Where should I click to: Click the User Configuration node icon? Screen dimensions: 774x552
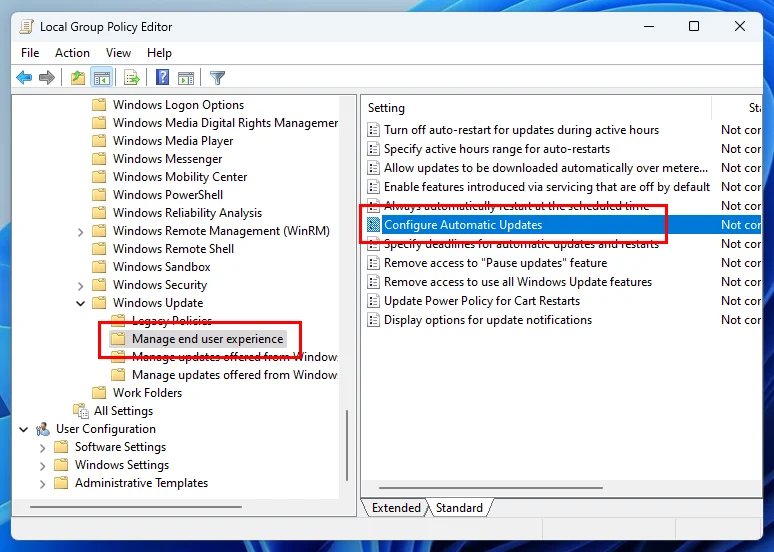click(x=43, y=429)
